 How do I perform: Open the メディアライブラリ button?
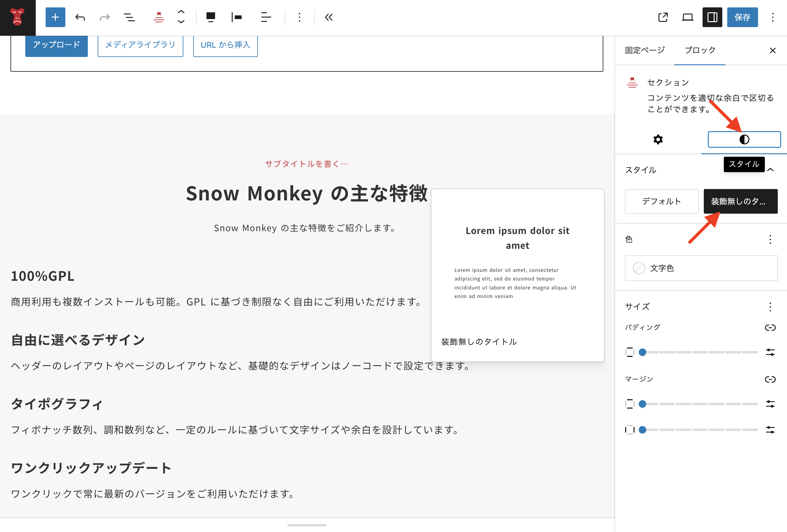pyautogui.click(x=140, y=45)
